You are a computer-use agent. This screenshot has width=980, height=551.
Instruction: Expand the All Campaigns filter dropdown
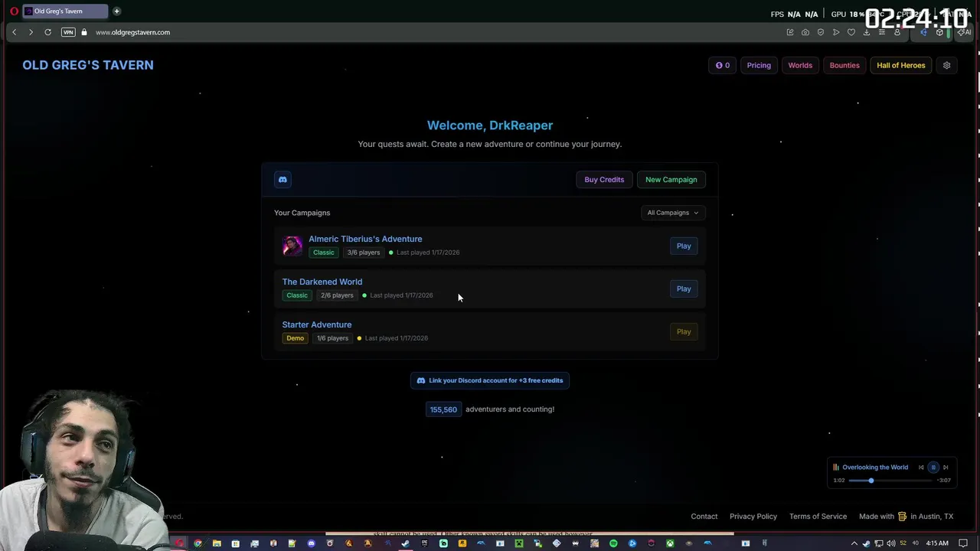672,213
